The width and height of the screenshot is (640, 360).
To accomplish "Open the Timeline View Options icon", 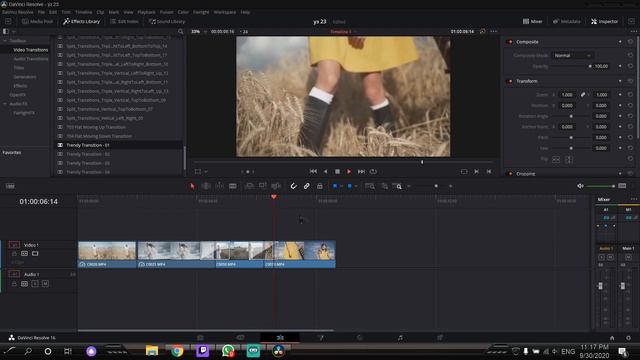I will tap(10, 186).
